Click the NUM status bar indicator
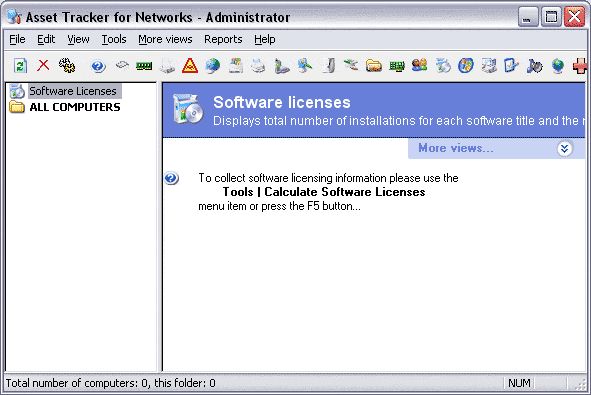The width and height of the screenshot is (591, 395). [519, 383]
